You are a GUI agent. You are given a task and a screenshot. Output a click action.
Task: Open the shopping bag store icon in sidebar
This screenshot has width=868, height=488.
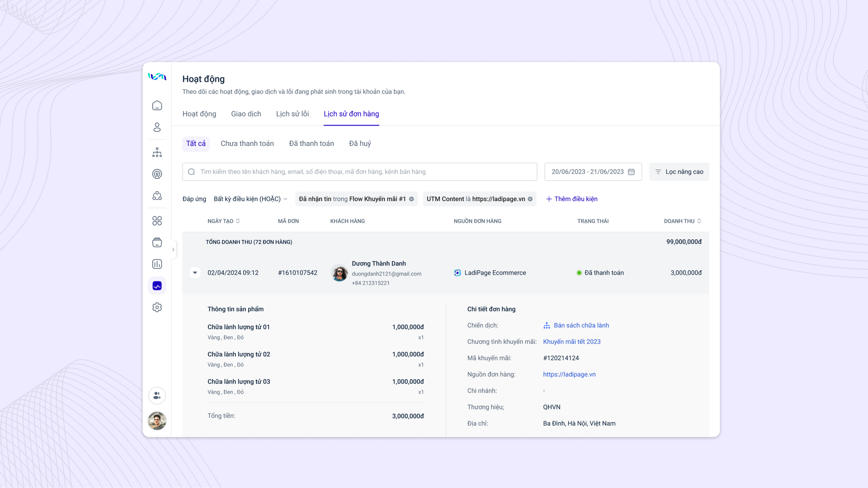pos(157,242)
